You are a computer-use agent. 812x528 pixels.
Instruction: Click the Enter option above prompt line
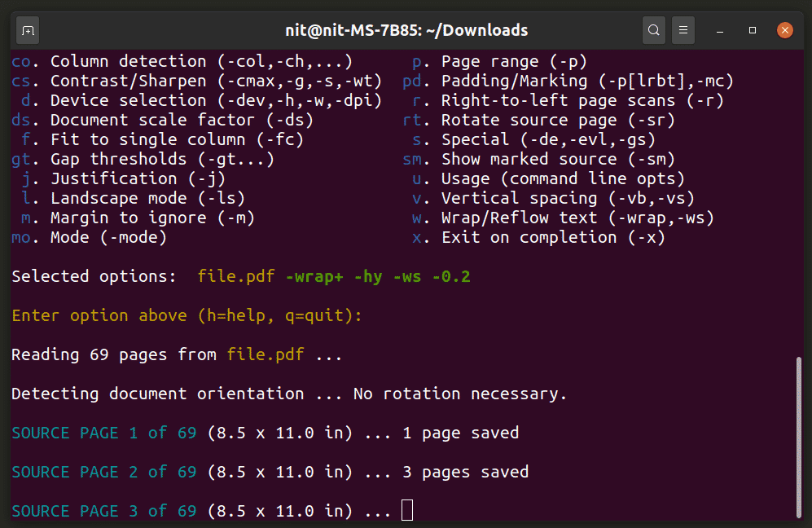(187, 315)
